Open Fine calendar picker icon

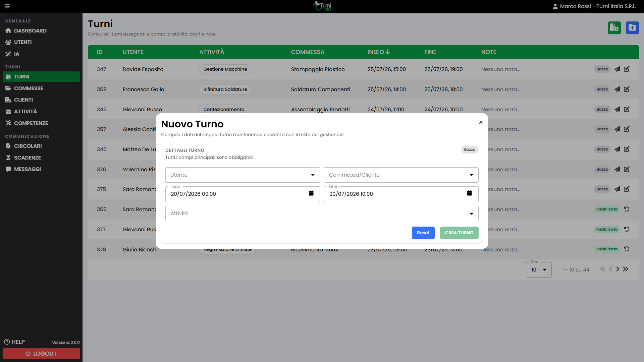coord(470,193)
